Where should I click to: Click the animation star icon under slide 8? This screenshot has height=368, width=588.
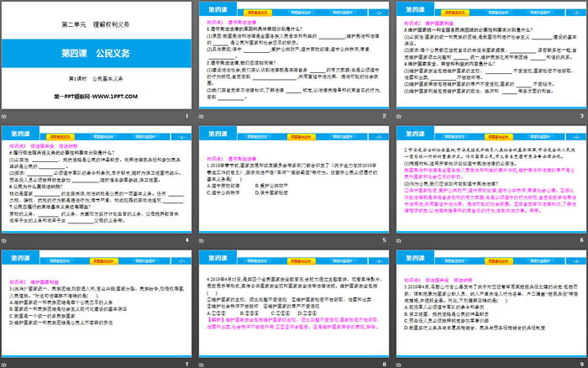click(x=201, y=365)
